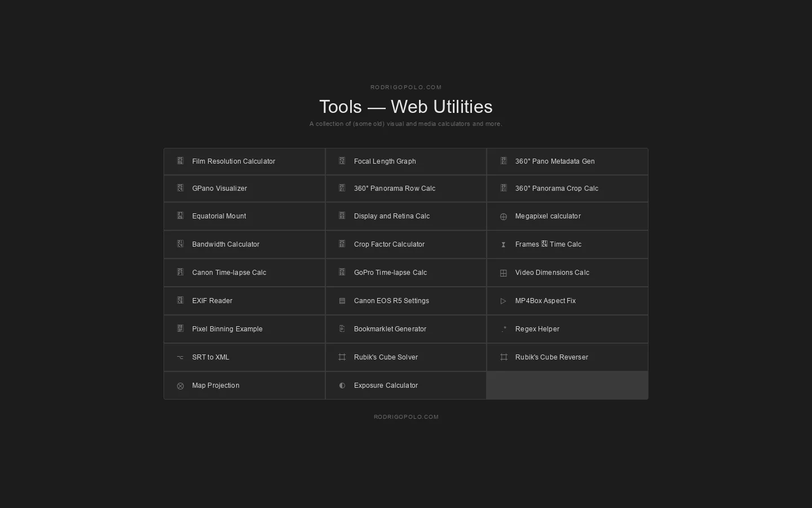This screenshot has width=812, height=508.
Task: Click the dot-asterisk icon beside Regex Helper
Action: pyautogui.click(x=504, y=329)
